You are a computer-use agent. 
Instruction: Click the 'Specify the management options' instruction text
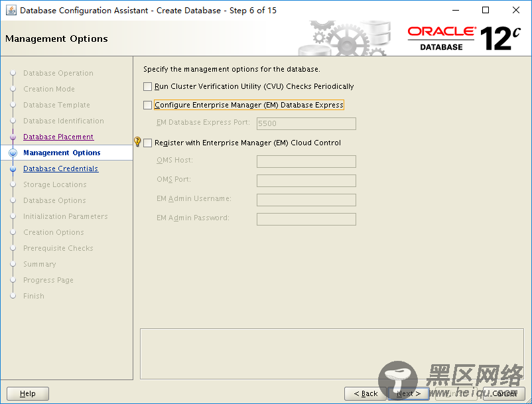232,69
